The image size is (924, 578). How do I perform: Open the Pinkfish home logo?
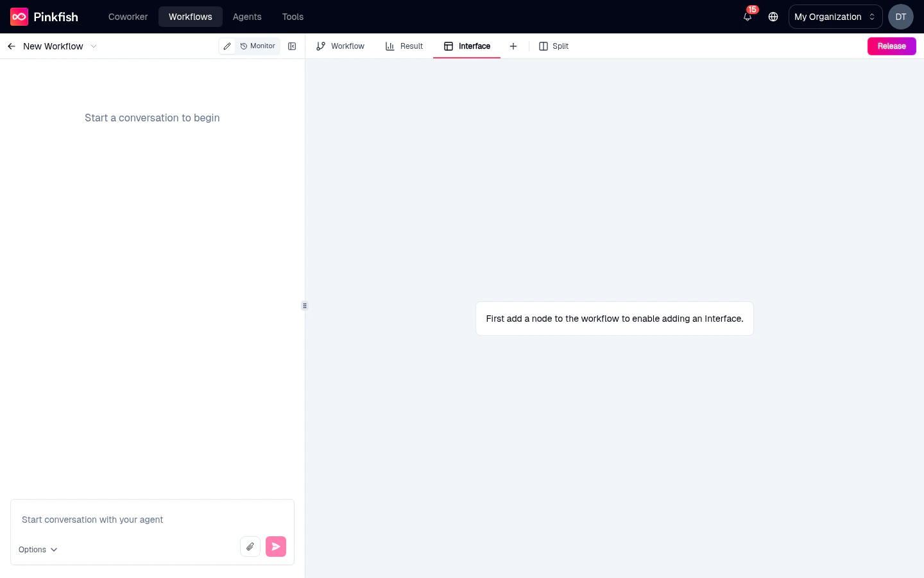click(x=44, y=17)
